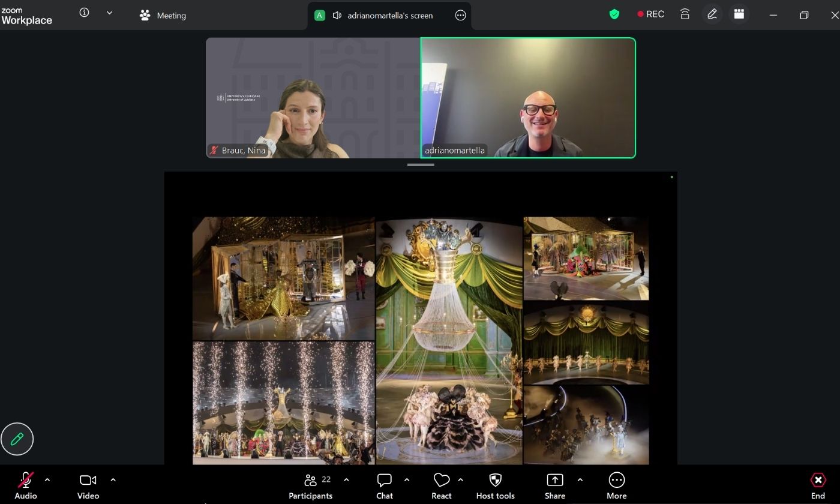The image size is (840, 504).
Task: Expand the dropdown chevron beside the info icon
Action: (109, 13)
